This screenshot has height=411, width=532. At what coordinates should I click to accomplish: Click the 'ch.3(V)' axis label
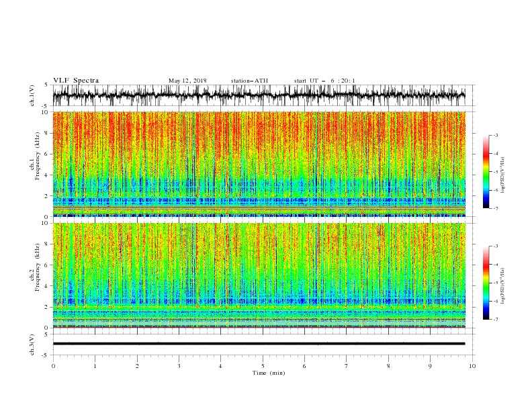tap(32, 345)
